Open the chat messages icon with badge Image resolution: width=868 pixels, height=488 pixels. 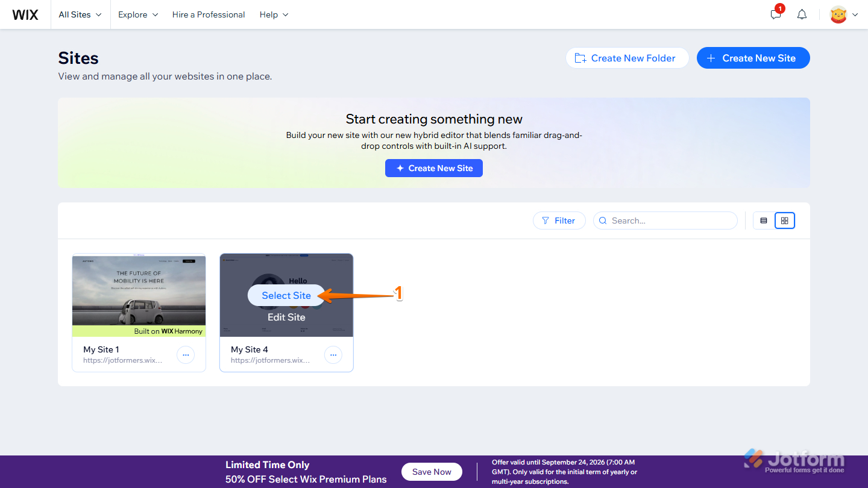coord(776,14)
